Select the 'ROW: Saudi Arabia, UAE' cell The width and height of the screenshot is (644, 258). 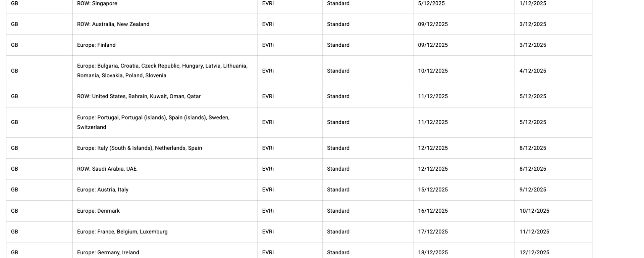(x=107, y=169)
